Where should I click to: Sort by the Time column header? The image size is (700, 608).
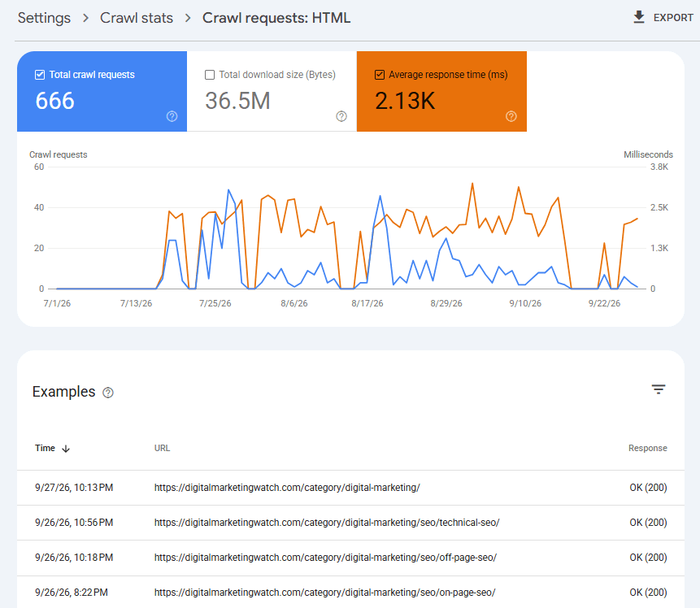(x=45, y=448)
